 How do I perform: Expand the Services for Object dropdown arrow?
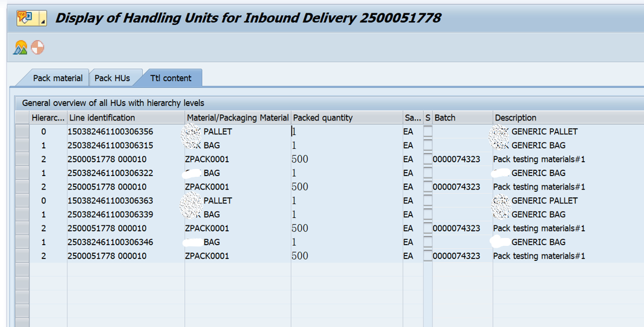(x=42, y=18)
